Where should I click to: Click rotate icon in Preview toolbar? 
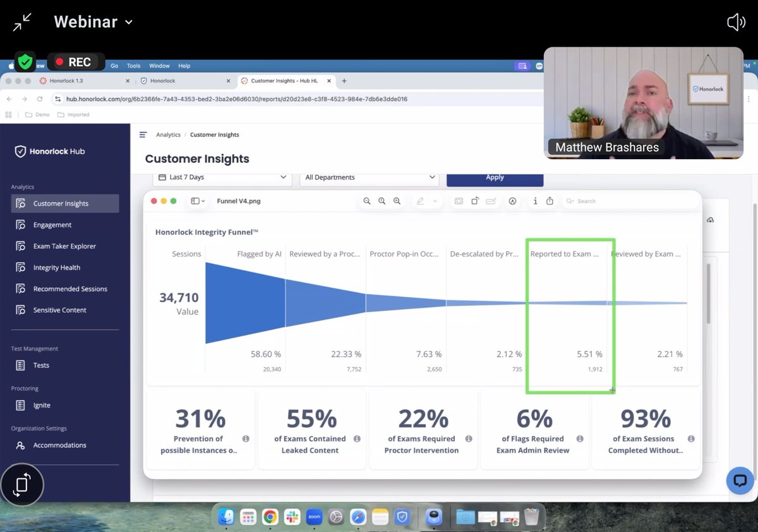[x=475, y=201]
